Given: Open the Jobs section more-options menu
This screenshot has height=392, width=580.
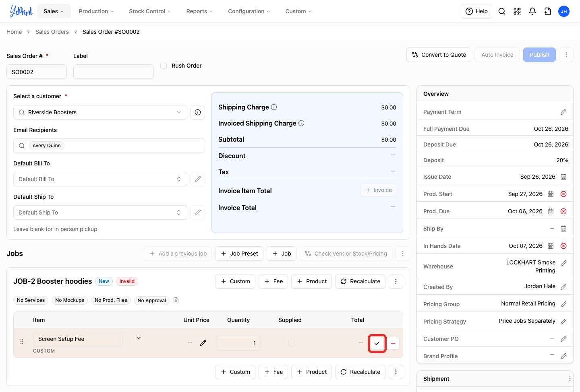Looking at the screenshot, I should click(403, 254).
